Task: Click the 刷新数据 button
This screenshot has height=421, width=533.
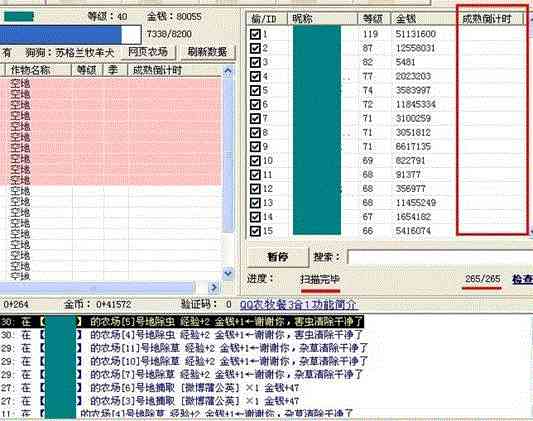Action: tap(207, 52)
